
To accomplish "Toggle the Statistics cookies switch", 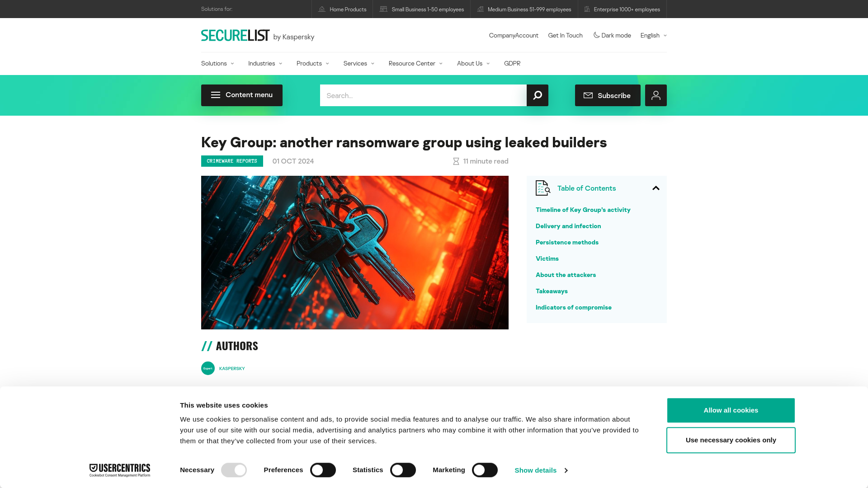I will [x=403, y=470].
